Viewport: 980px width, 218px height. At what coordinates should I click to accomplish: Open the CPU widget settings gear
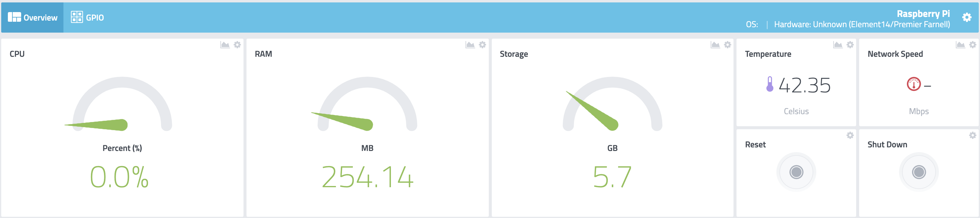[237, 45]
